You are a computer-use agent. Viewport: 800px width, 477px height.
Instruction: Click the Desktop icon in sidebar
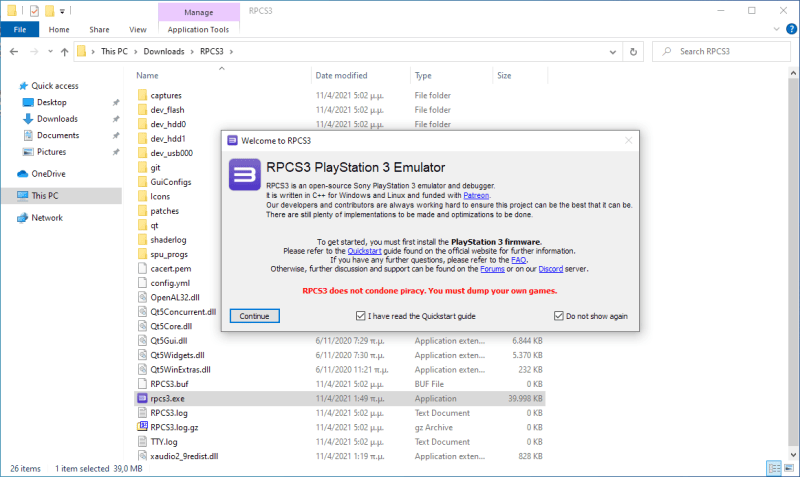pyautogui.click(x=28, y=103)
